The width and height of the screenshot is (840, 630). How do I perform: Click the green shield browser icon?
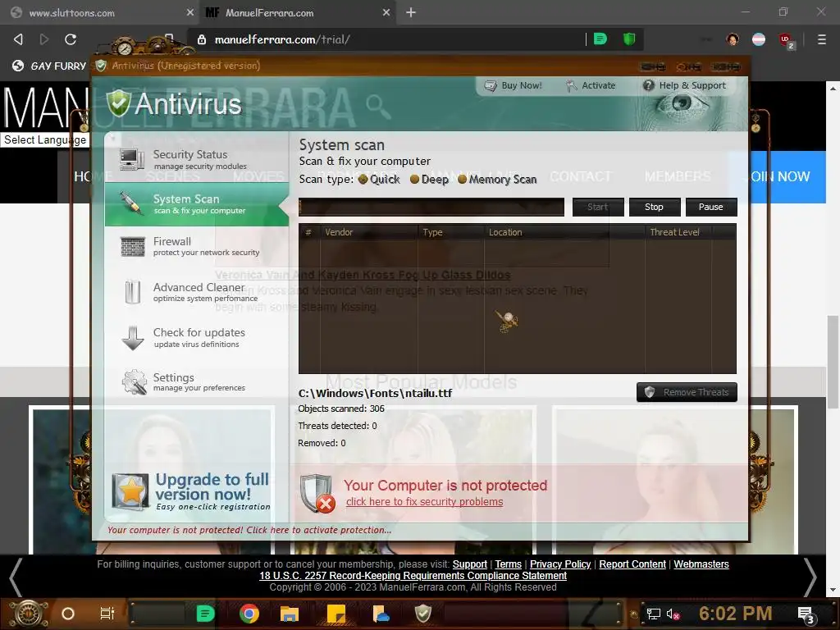point(629,39)
